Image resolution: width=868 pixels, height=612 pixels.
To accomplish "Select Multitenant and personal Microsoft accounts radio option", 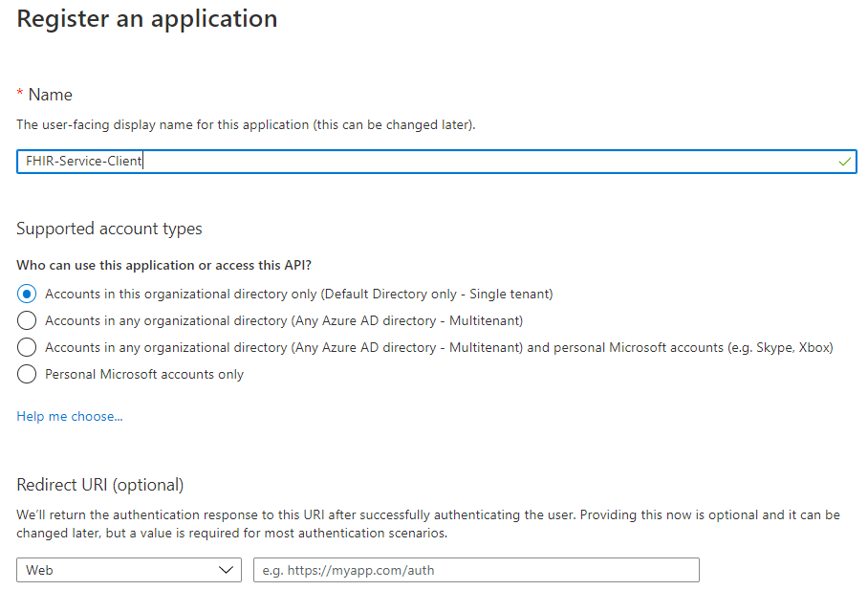I will coord(27,347).
